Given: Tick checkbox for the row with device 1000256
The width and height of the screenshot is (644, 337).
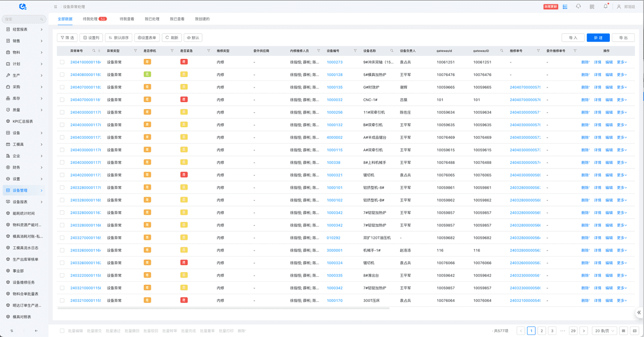Looking at the screenshot, I should [x=62, y=113].
